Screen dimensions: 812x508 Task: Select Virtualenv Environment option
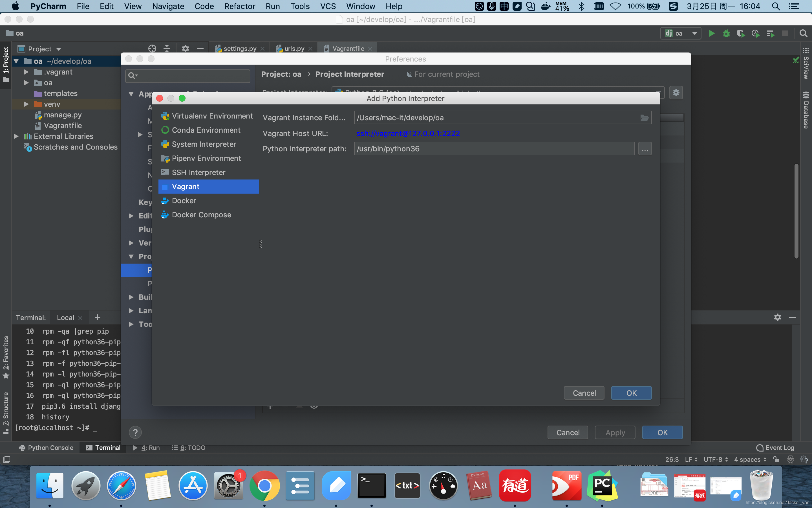point(208,116)
